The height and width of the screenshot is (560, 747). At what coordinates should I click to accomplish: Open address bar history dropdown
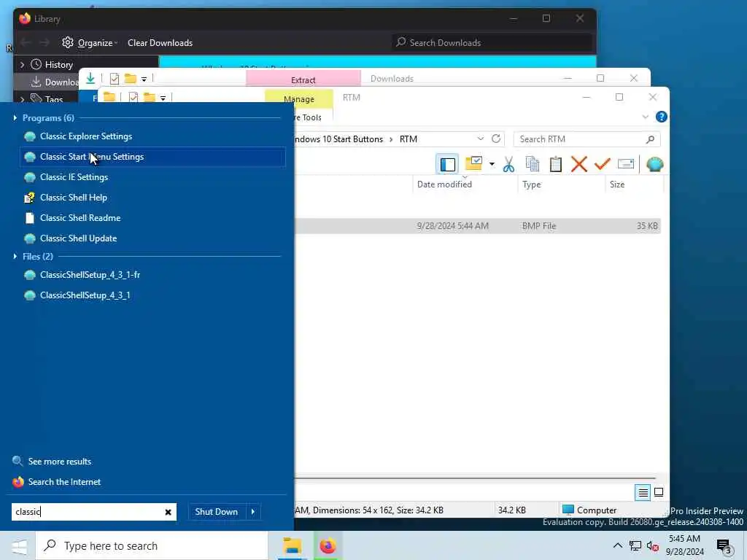click(480, 139)
